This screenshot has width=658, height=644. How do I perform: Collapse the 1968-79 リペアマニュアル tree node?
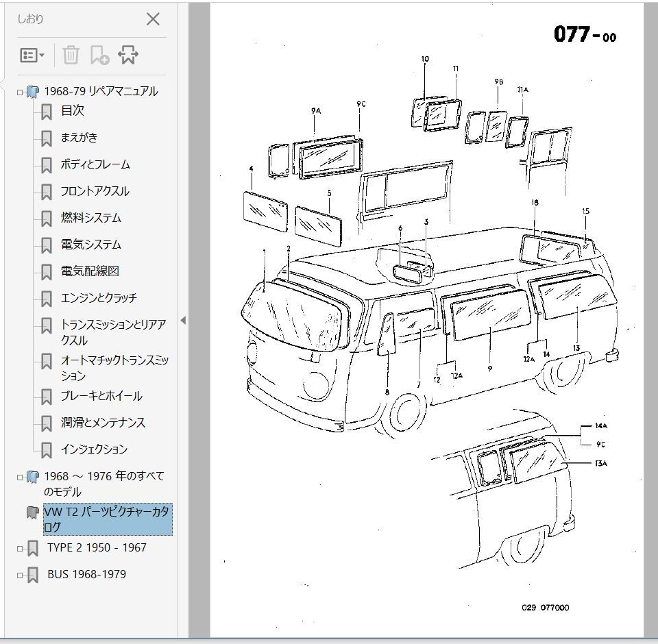[x=20, y=92]
